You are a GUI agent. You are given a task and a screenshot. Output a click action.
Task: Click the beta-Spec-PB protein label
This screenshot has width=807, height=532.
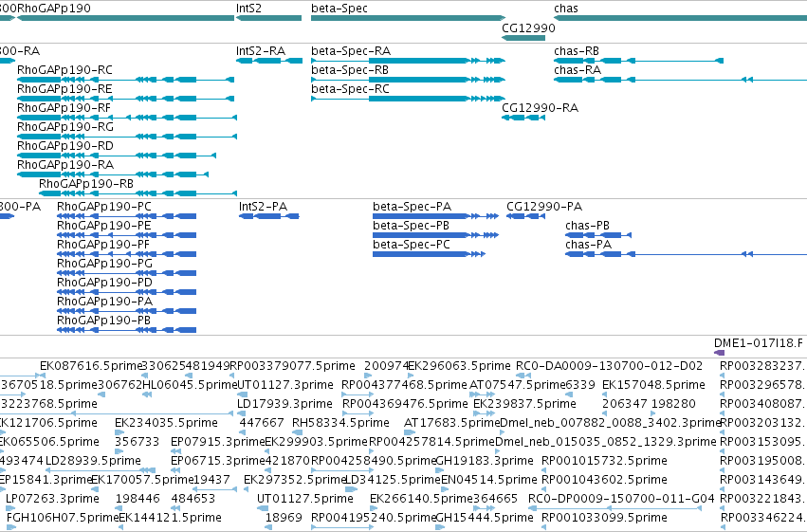pos(411,226)
